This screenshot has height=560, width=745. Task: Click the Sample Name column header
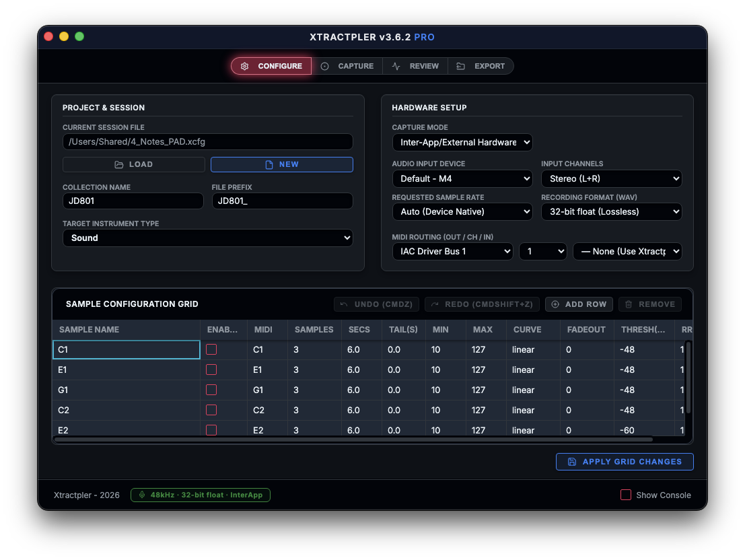click(x=127, y=329)
